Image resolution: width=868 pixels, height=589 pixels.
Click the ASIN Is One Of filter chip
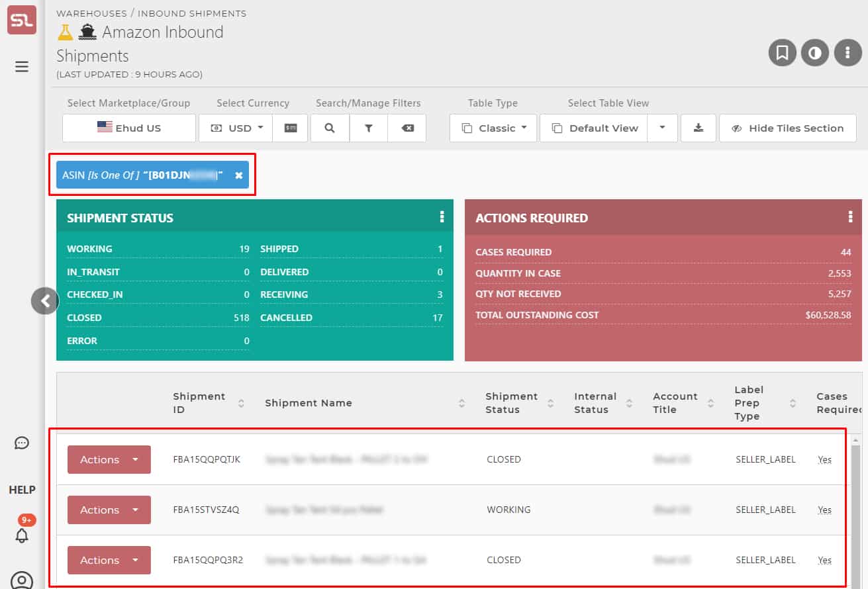coord(152,175)
